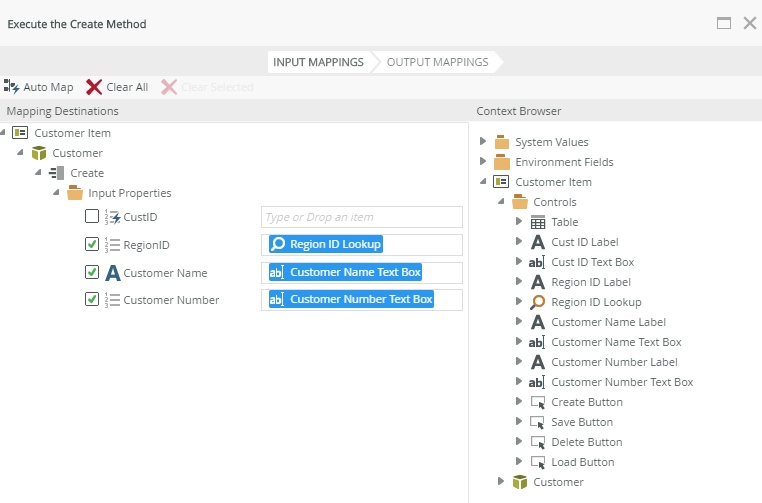Image resolution: width=762 pixels, height=503 pixels.
Task: Uncheck the RegionID checkbox
Action: pyautogui.click(x=92, y=244)
